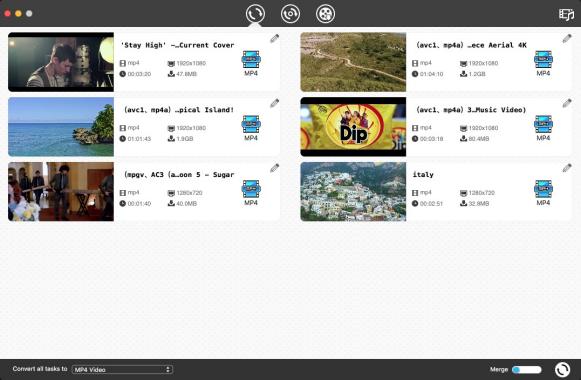Click file size '1.9GB' text

[x=185, y=139]
